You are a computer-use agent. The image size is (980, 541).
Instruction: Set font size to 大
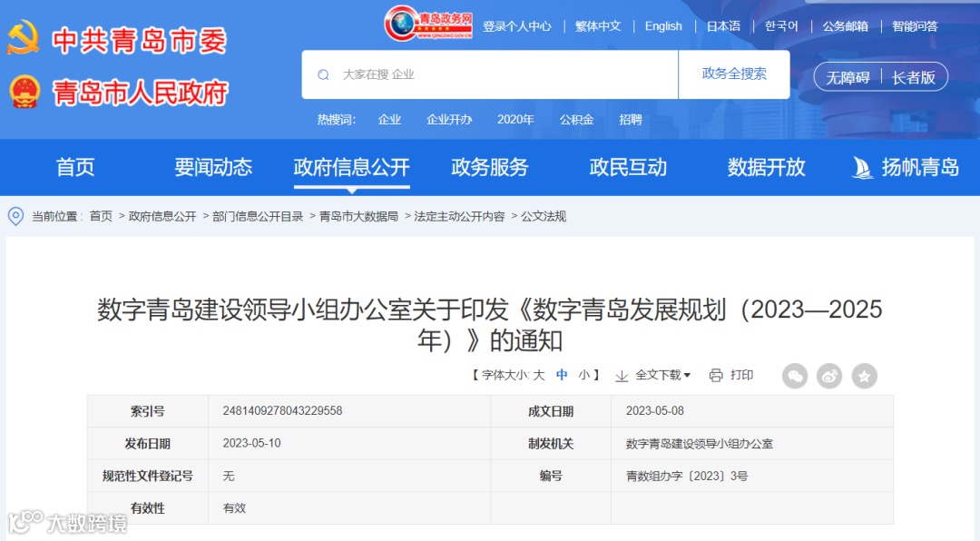(539, 375)
